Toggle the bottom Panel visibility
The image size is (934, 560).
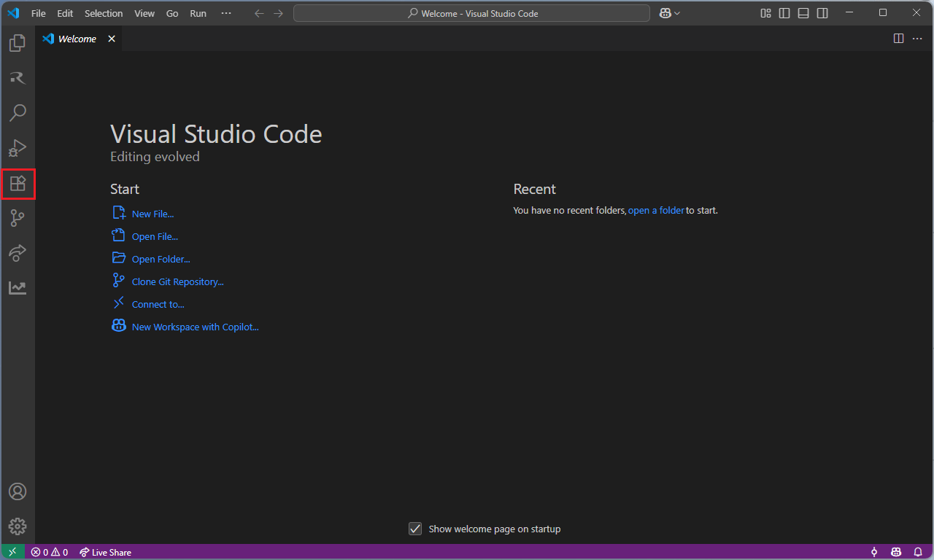coord(803,13)
